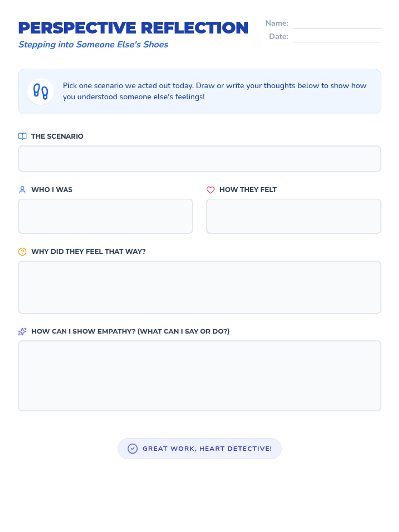Click the person icon beside Who I Was
Image resolution: width=399 pixels, height=532 pixels.
click(22, 190)
